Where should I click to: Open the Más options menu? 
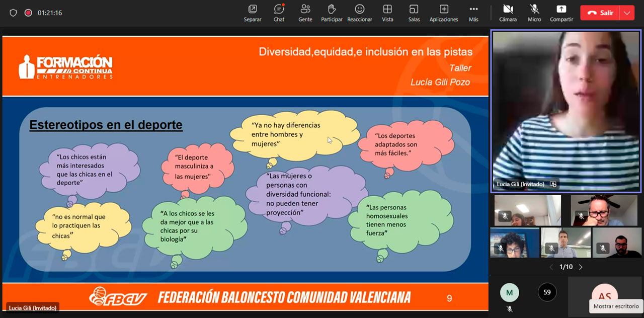coord(473,13)
